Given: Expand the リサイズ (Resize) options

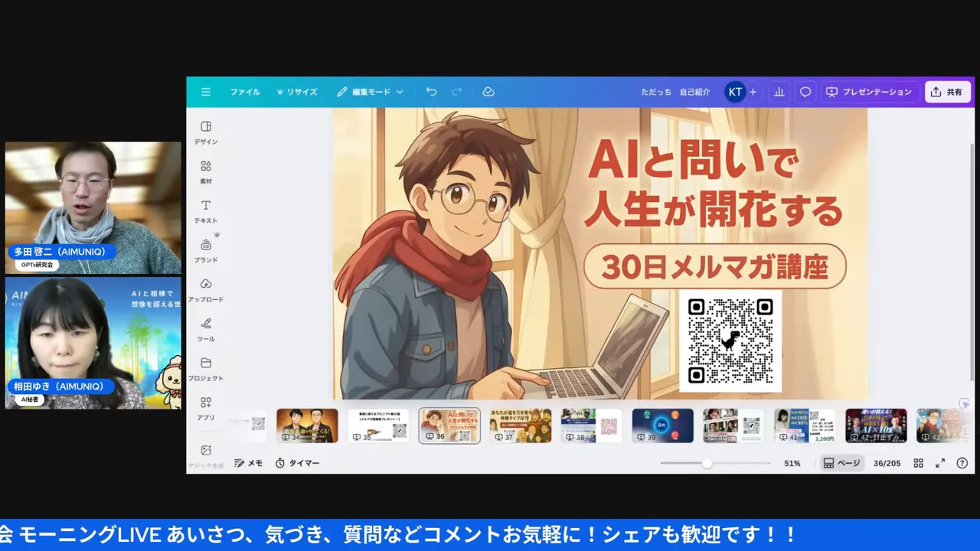Looking at the screenshot, I should pos(297,92).
